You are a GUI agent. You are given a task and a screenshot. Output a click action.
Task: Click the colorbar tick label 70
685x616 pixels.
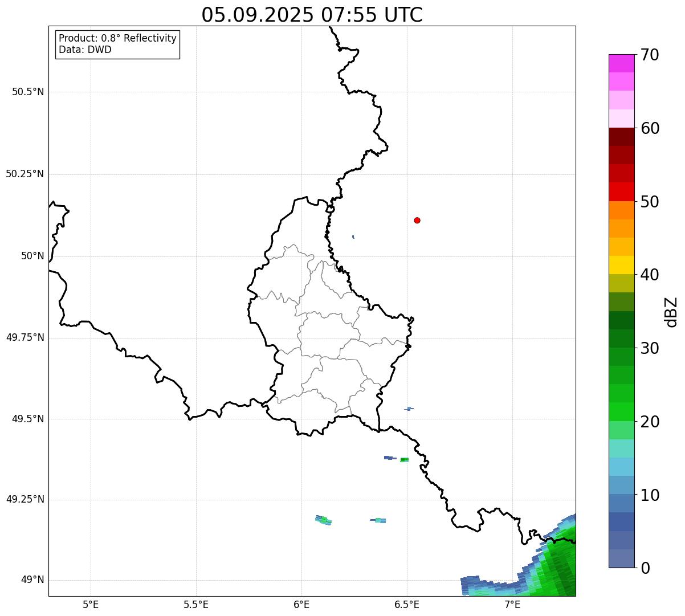pyautogui.click(x=650, y=55)
